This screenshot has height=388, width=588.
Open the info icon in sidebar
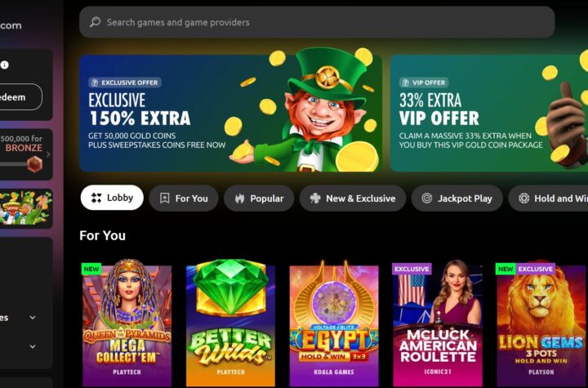(x=5, y=65)
